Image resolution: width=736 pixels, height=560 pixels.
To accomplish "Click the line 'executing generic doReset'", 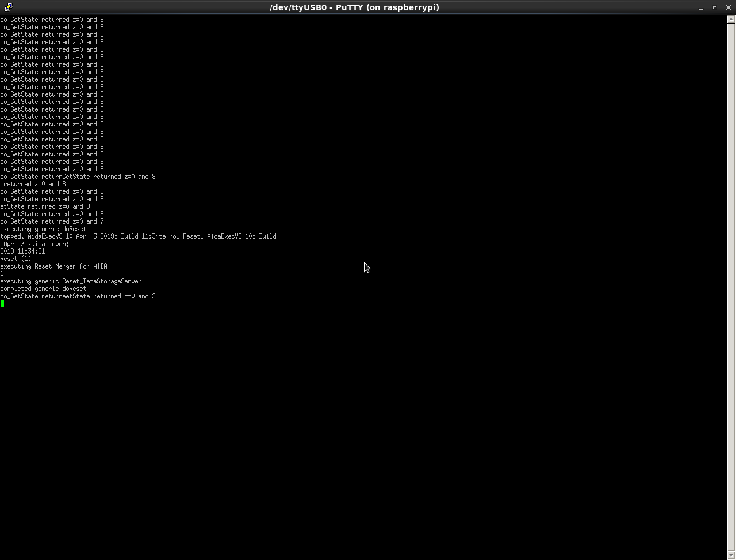I will pos(43,229).
